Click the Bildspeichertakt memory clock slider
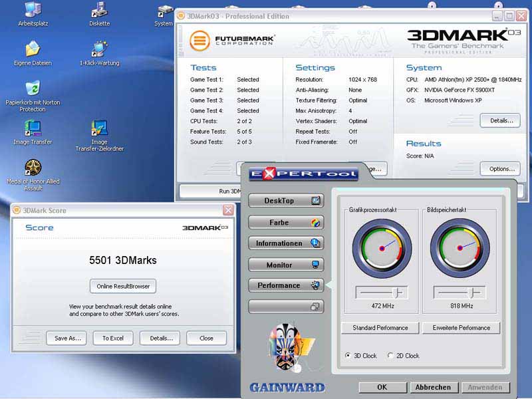Image resolution: width=532 pixels, height=399 pixels. click(460, 292)
